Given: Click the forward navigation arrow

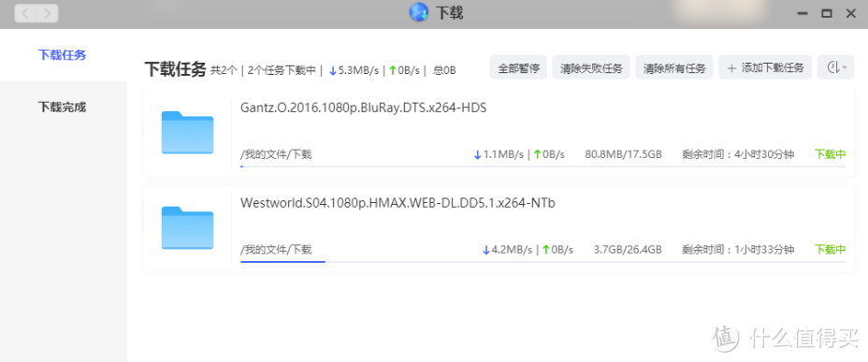Looking at the screenshot, I should tap(47, 13).
